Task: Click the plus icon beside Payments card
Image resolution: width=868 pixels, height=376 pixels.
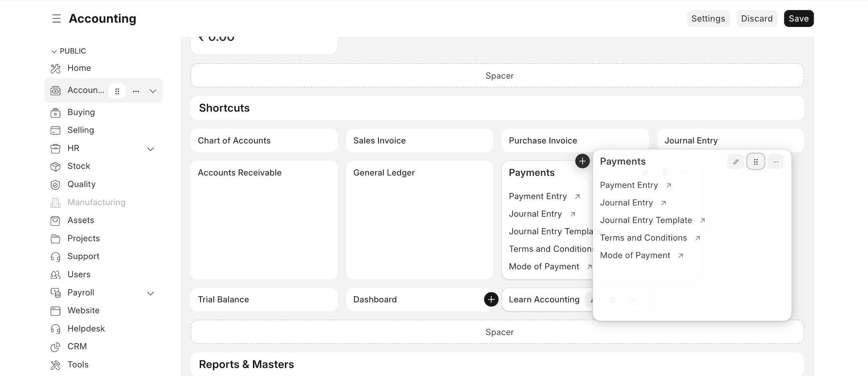Action: coord(582,161)
